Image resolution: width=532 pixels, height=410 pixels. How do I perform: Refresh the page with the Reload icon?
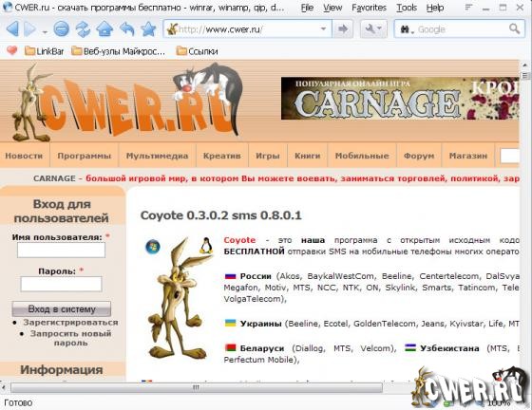(84, 29)
